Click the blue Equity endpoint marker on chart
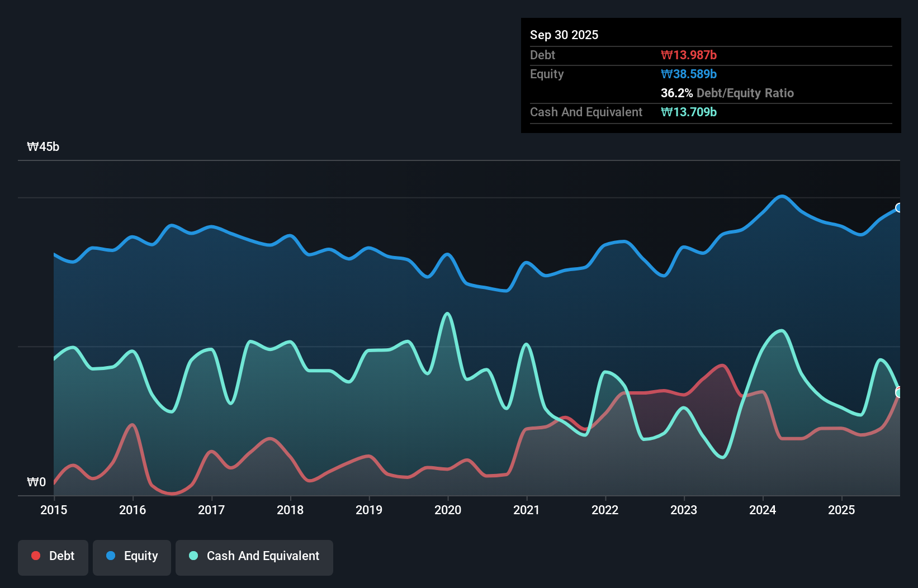 pos(899,208)
